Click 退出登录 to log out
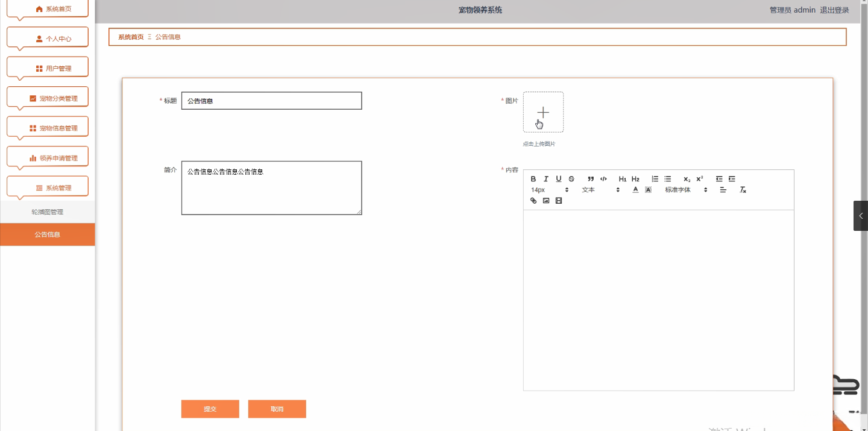The height and width of the screenshot is (431, 868). [x=834, y=10]
